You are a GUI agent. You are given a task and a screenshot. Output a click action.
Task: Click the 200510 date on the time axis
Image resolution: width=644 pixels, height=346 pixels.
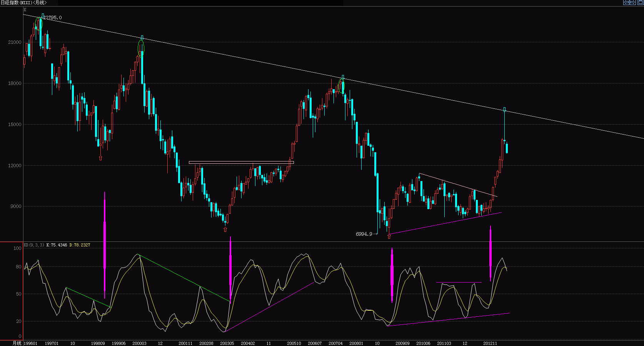[294, 343]
